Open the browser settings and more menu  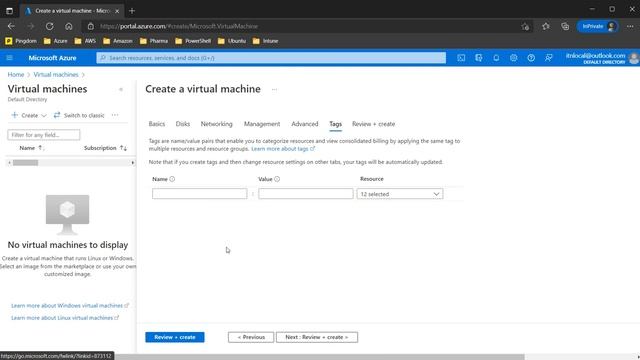pyautogui.click(x=630, y=26)
